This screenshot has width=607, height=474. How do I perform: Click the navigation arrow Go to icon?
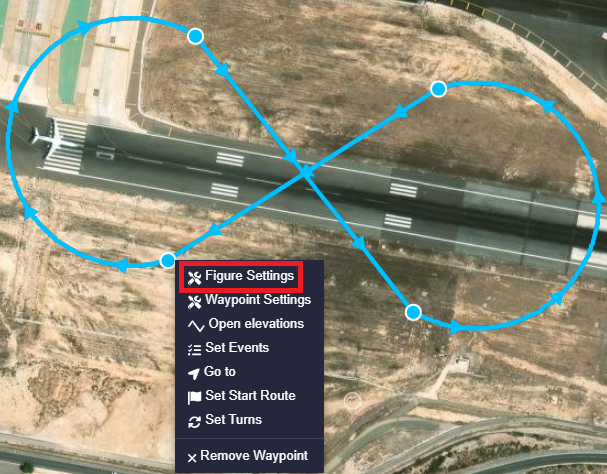pyautogui.click(x=194, y=373)
